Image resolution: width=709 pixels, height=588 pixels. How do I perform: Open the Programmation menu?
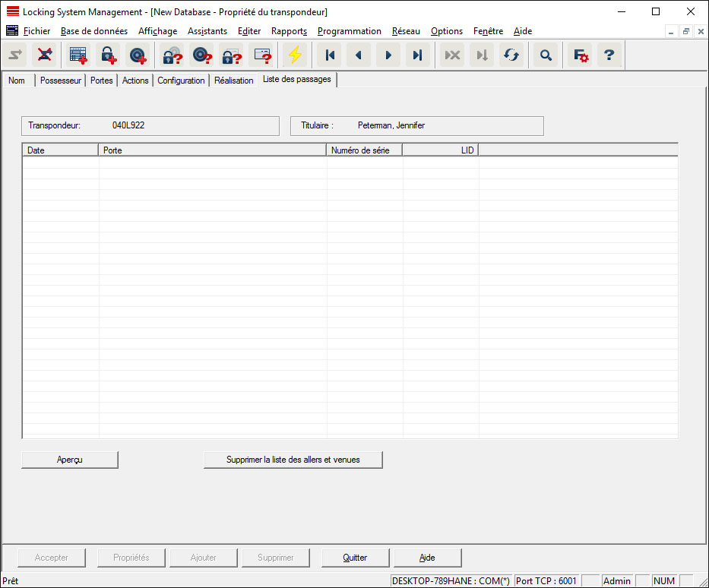(349, 31)
